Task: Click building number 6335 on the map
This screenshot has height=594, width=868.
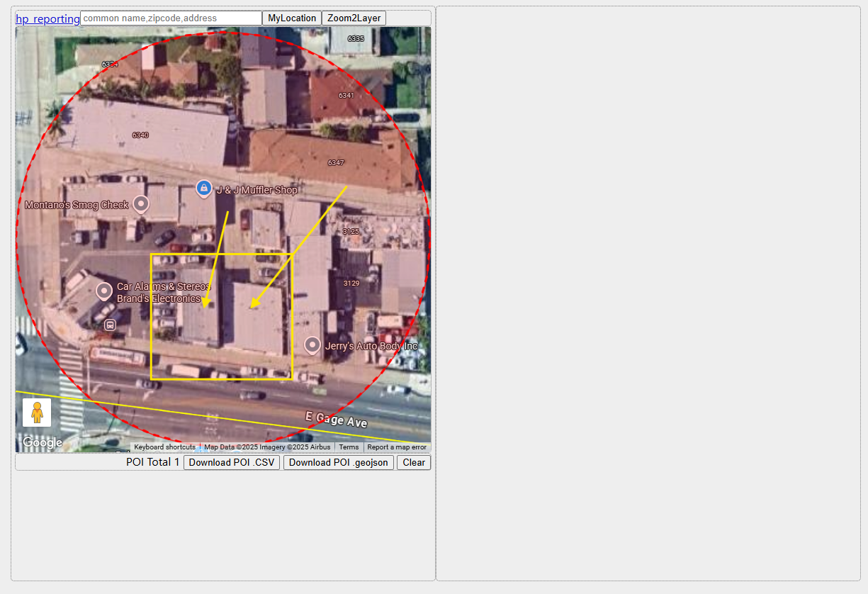Action: 356,38
